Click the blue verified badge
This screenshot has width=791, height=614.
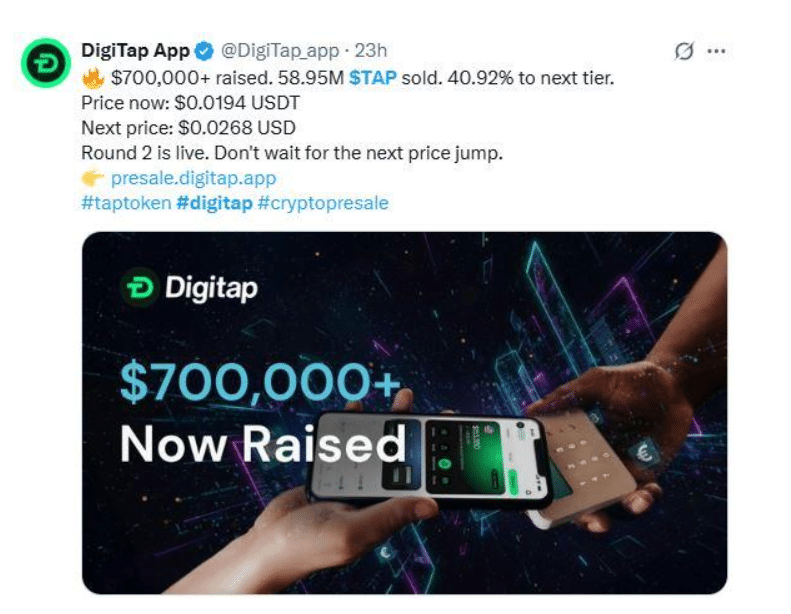pyautogui.click(x=203, y=51)
